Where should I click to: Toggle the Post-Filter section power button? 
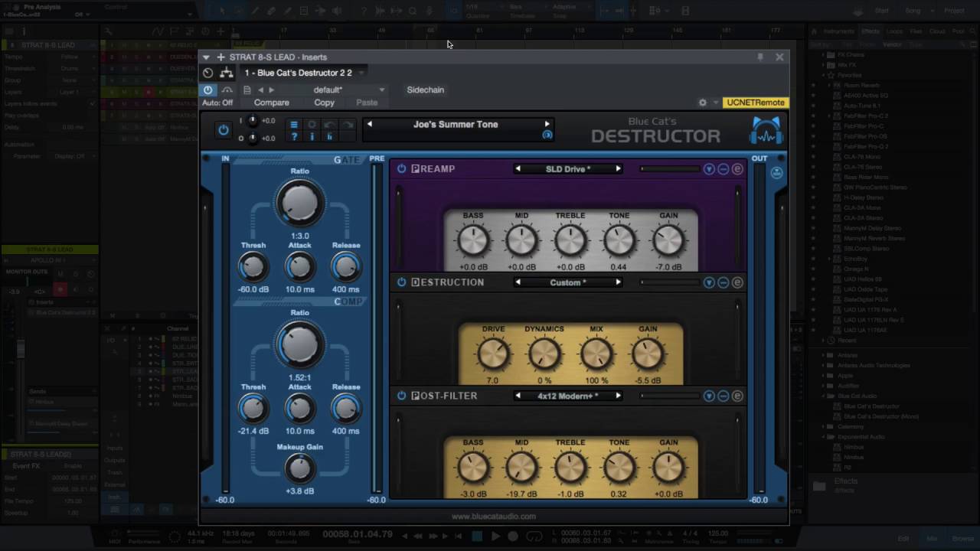point(401,396)
